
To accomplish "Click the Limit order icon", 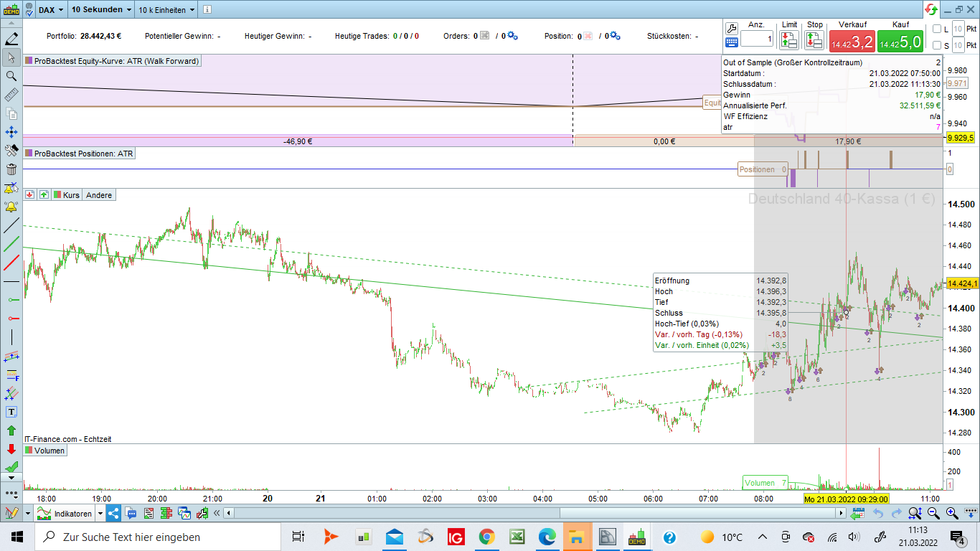I will (x=789, y=40).
